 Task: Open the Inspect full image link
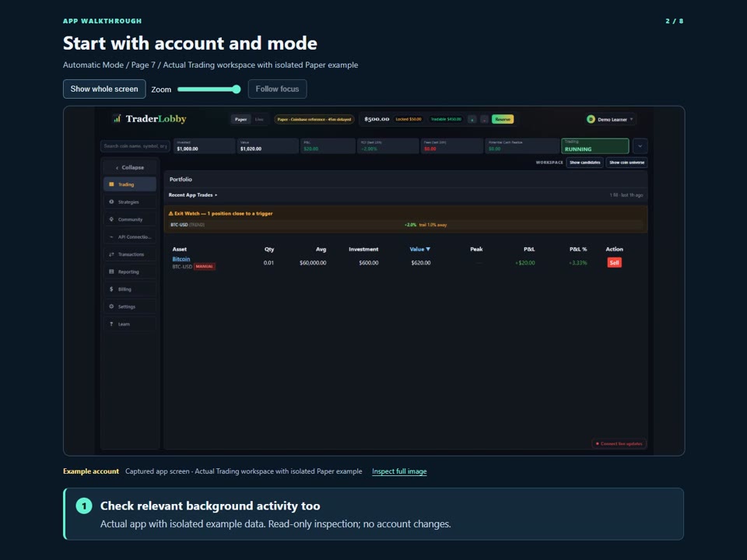tap(399, 471)
